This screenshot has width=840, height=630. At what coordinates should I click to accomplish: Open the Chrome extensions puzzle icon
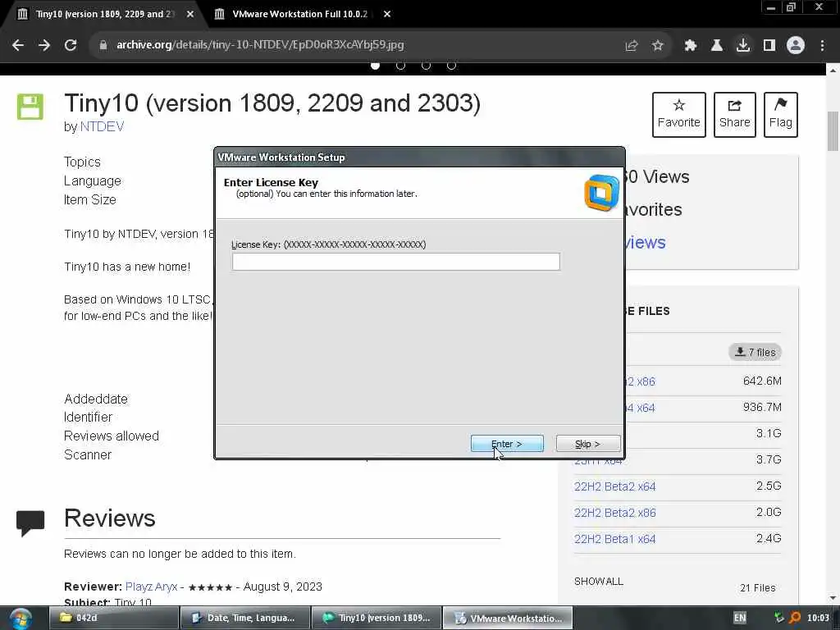[x=690, y=46]
